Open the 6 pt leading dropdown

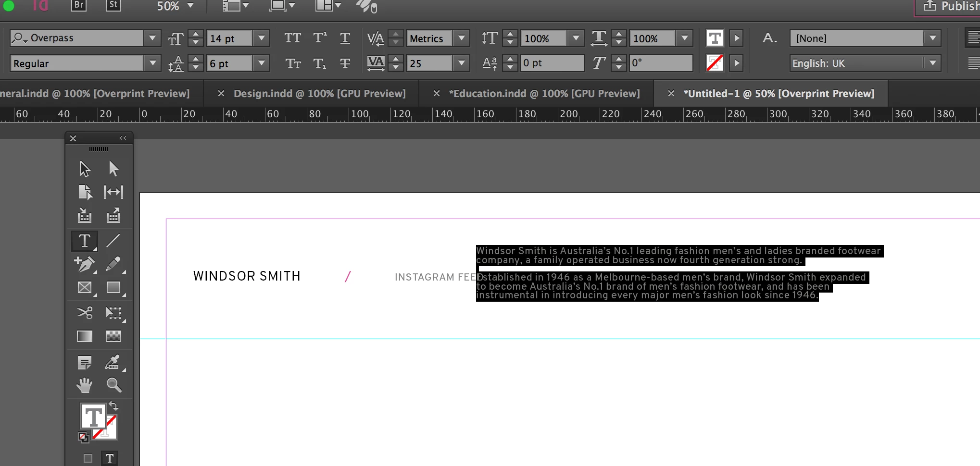point(262,63)
